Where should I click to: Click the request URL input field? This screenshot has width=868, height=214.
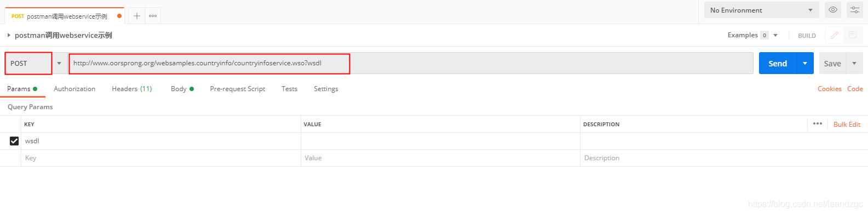click(x=411, y=63)
